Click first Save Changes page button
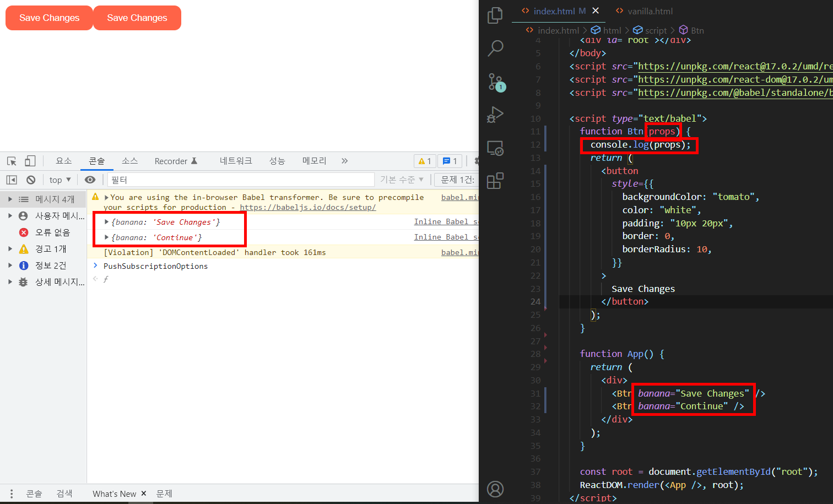This screenshot has height=504, width=833. (49, 18)
